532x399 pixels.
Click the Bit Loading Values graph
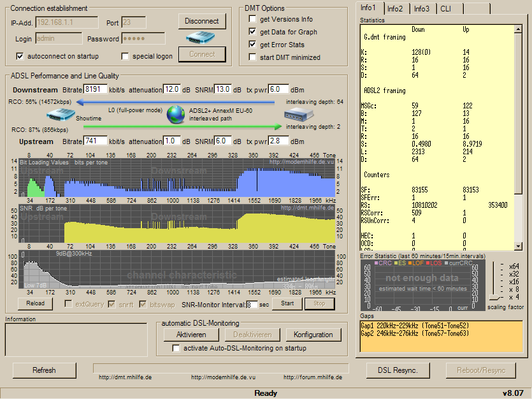coord(176,178)
